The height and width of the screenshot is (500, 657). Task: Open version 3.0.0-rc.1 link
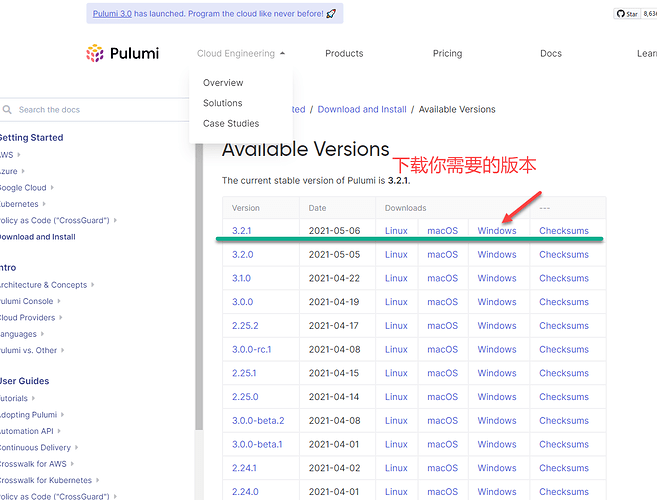[x=252, y=350]
